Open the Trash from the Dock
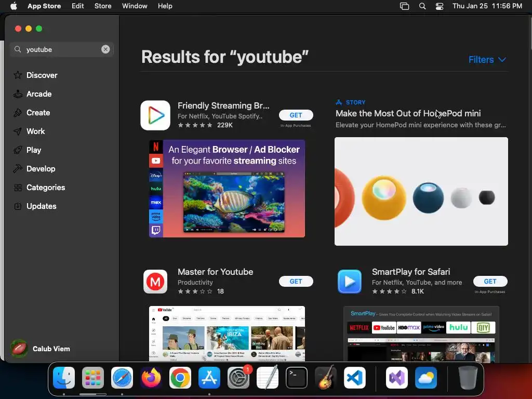The height and width of the screenshot is (399, 532). [x=468, y=378]
